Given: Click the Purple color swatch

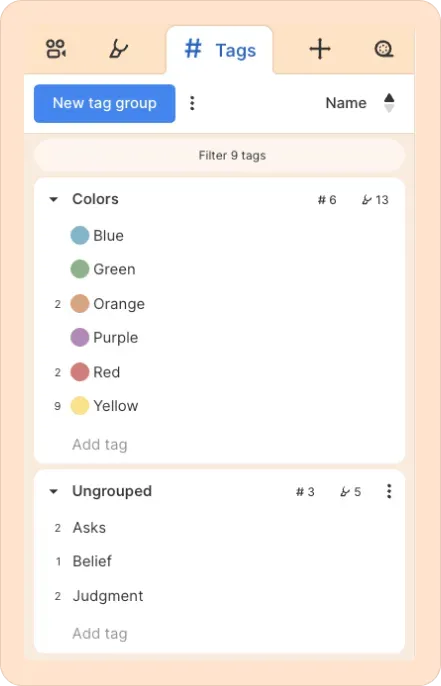Looking at the screenshot, I should click(x=80, y=337).
